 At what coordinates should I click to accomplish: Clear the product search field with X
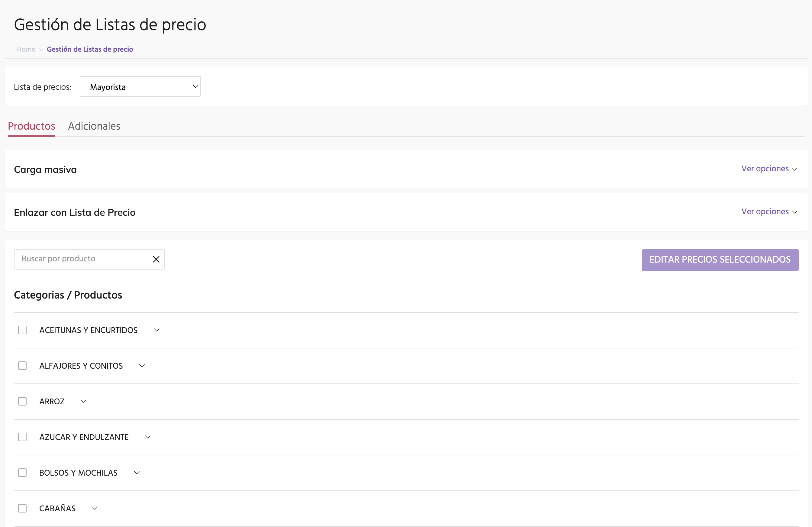pos(156,259)
